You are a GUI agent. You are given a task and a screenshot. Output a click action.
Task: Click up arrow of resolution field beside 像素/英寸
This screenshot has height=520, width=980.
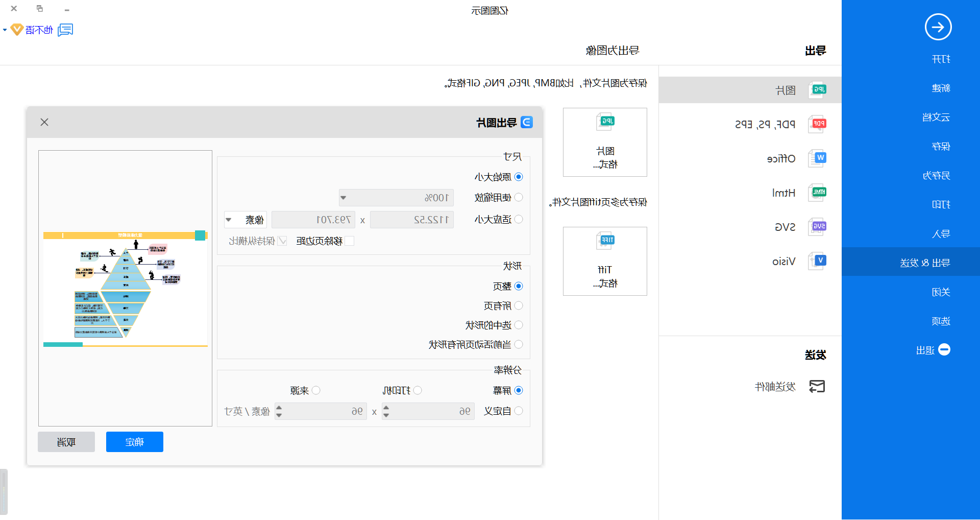[279, 408]
